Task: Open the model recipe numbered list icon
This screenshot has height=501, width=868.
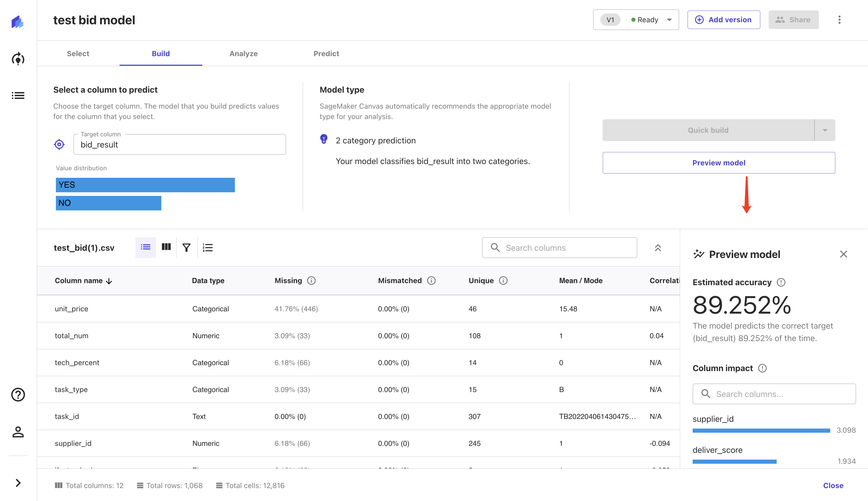Action: pyautogui.click(x=208, y=248)
